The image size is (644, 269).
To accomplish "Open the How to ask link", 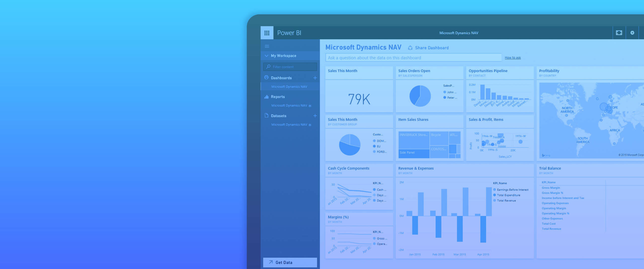I will [513, 58].
